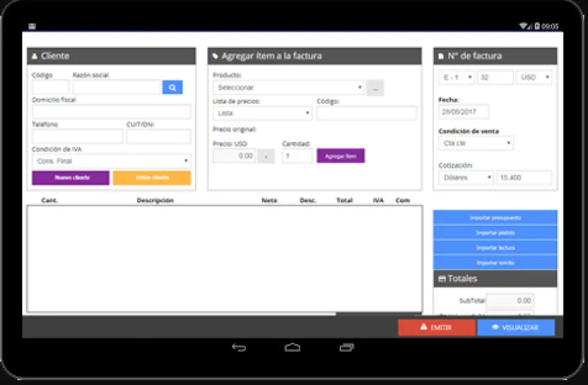Click the VISUALIZAR eye button
Screen dimensions: 588x385
(515, 327)
